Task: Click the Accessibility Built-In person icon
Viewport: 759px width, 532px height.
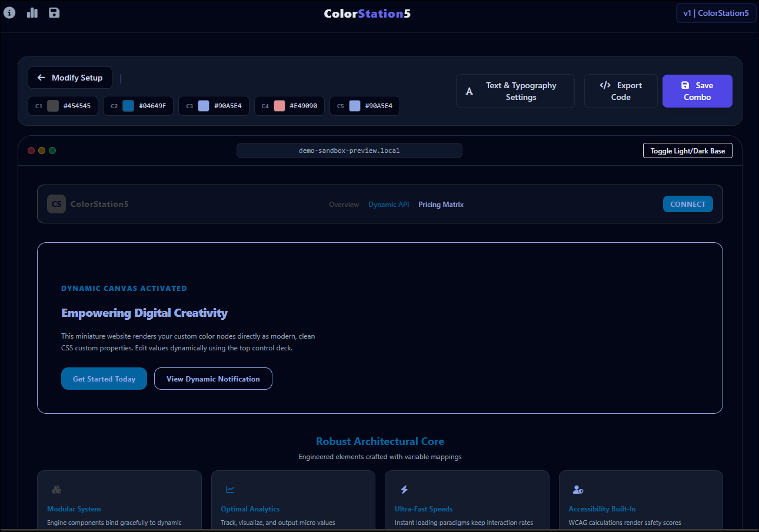Action: (x=578, y=490)
